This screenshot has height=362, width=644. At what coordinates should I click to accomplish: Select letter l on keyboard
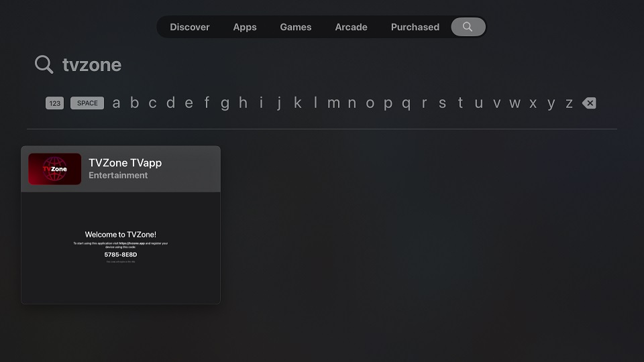tap(315, 103)
